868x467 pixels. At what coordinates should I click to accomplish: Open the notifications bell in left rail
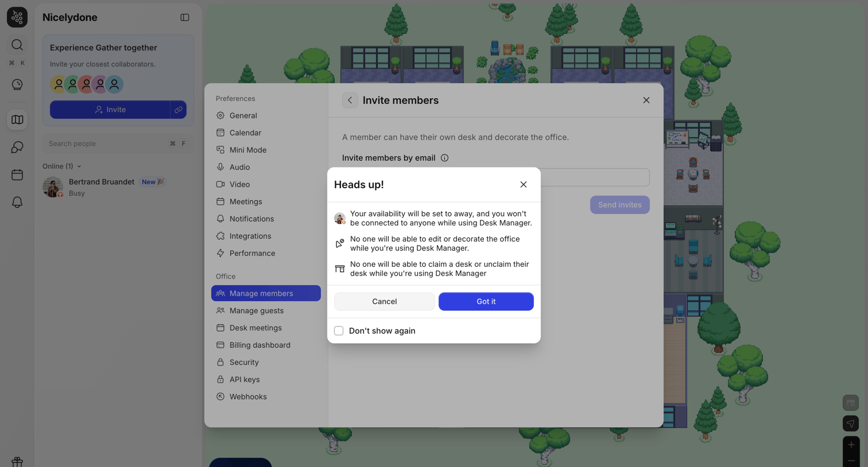17,202
